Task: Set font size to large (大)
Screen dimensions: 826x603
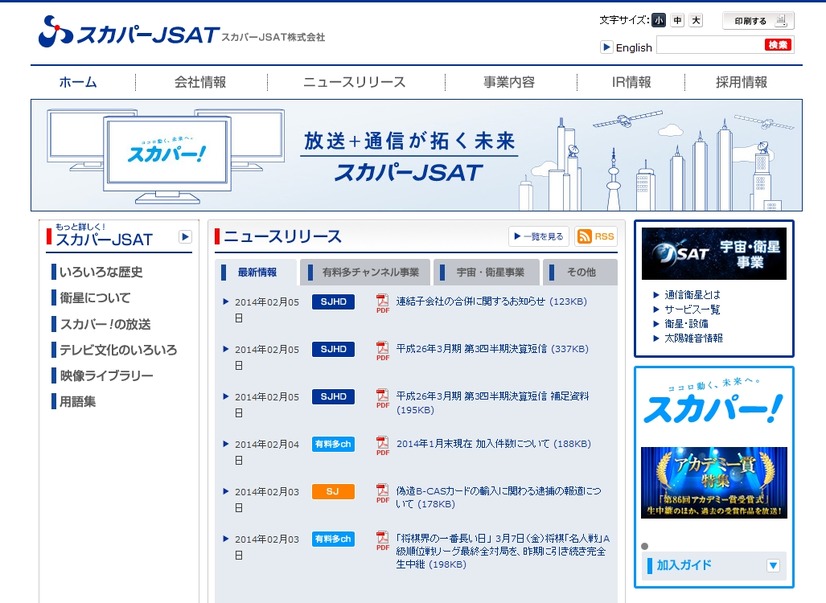Action: click(696, 21)
